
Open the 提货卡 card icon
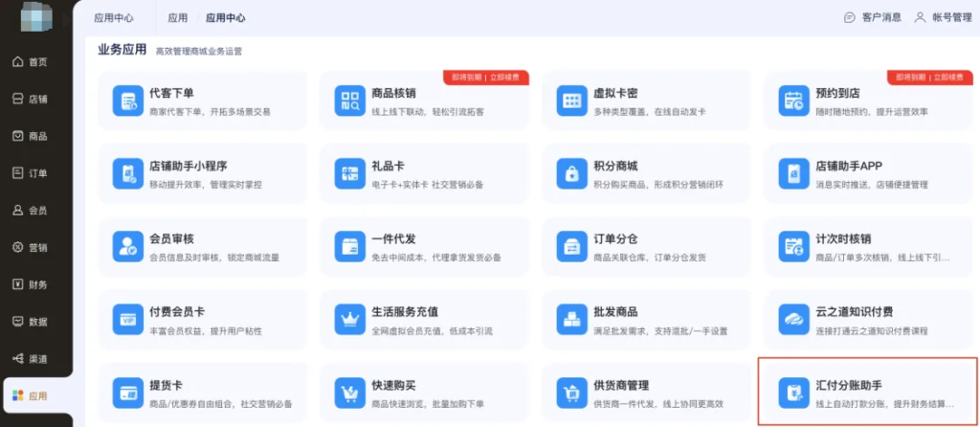(128, 393)
